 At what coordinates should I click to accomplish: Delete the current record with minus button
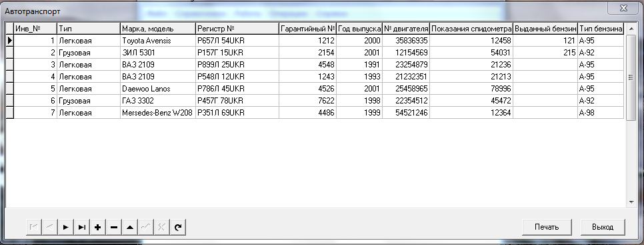point(114,227)
